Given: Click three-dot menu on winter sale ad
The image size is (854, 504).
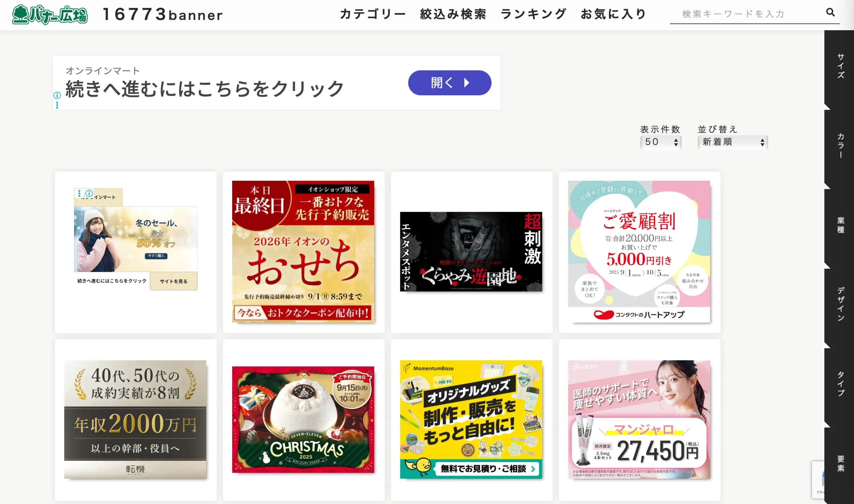Looking at the screenshot, I should tap(79, 193).
